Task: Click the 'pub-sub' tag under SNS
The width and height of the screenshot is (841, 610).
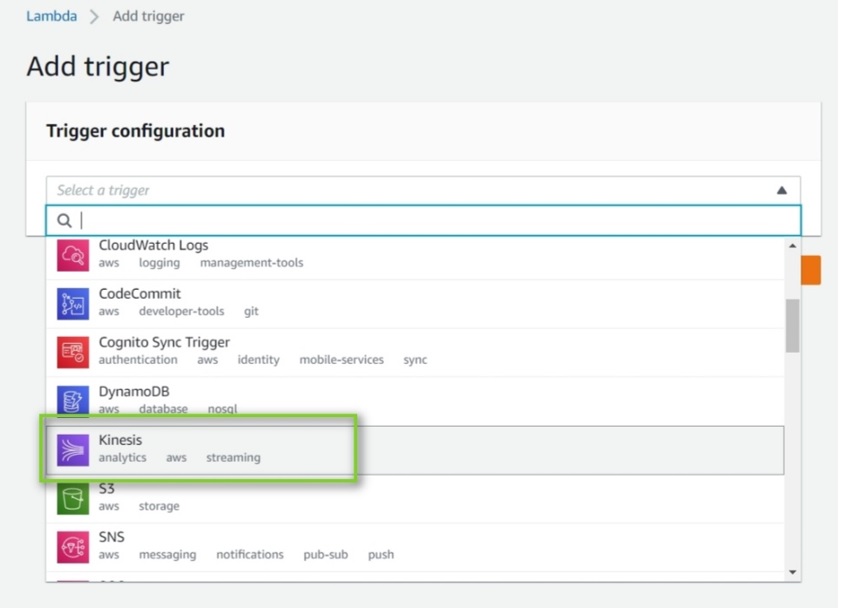Action: coord(326,555)
